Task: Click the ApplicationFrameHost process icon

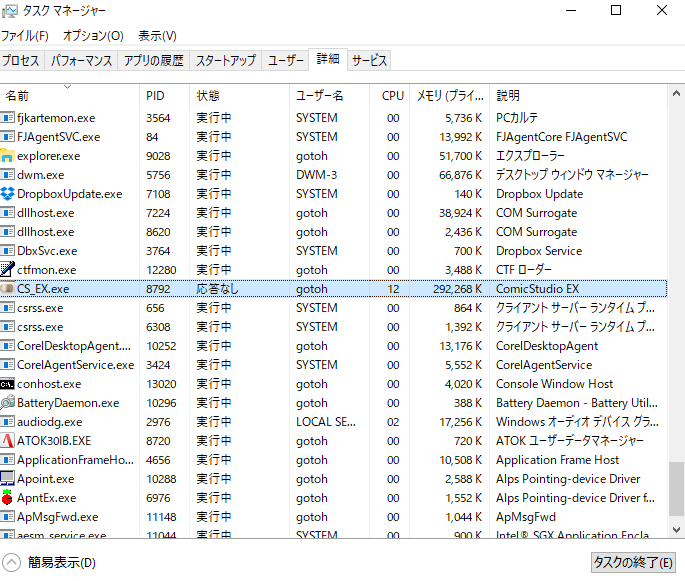Action: pos(7,460)
